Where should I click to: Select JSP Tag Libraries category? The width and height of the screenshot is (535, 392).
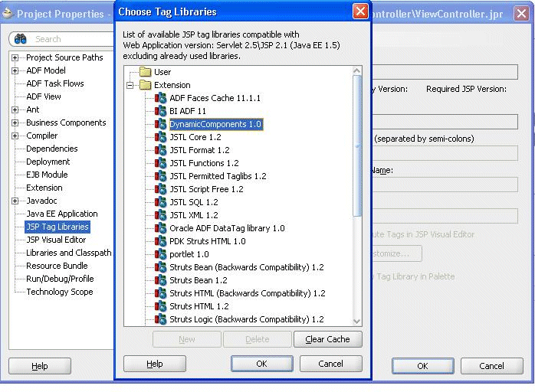coord(57,227)
